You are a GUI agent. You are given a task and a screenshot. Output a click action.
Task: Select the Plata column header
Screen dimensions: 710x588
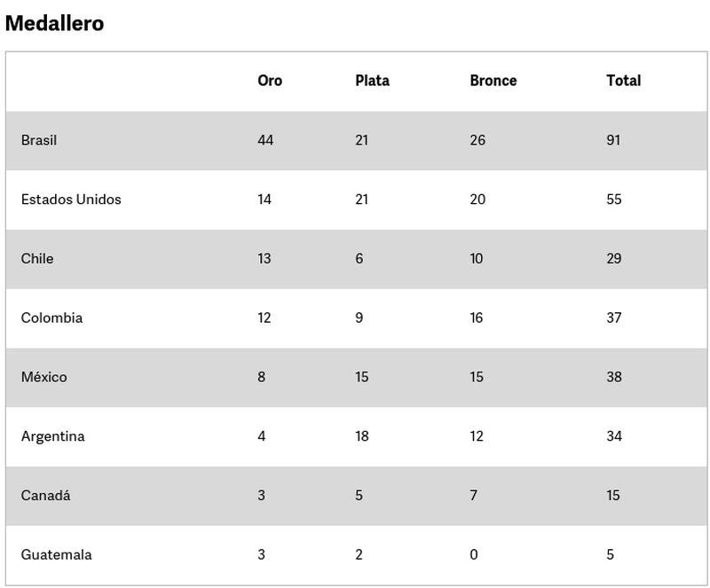point(372,81)
